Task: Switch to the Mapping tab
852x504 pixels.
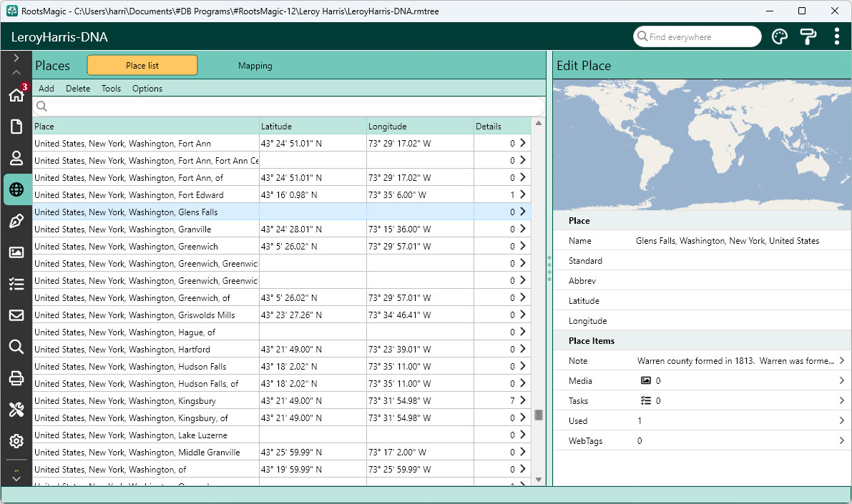Action: click(x=255, y=66)
